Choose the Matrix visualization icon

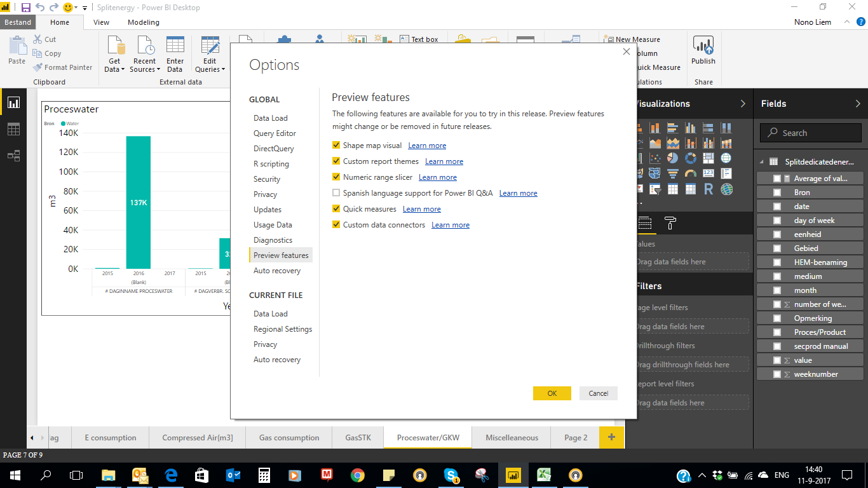(691, 189)
